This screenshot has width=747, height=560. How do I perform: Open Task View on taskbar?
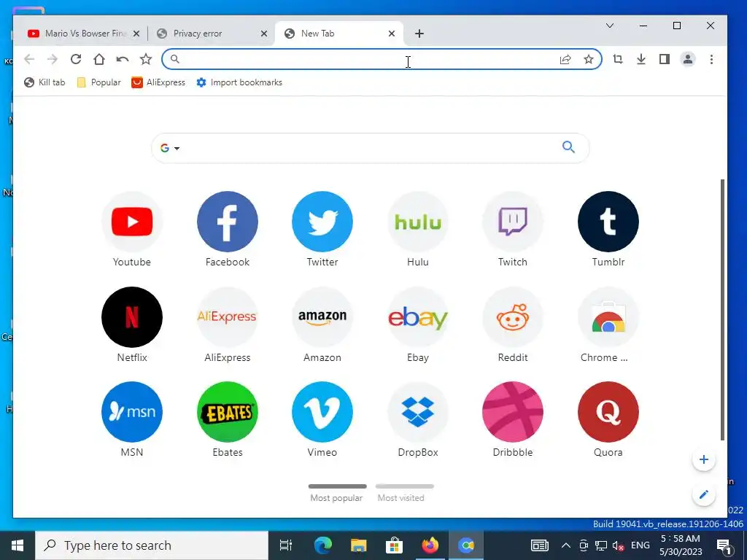pos(286,545)
